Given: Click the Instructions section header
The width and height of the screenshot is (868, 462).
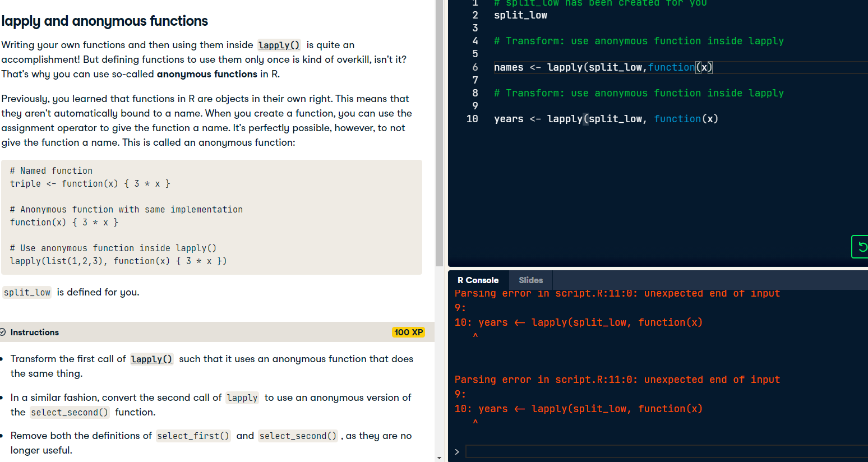Looking at the screenshot, I should (217, 332).
